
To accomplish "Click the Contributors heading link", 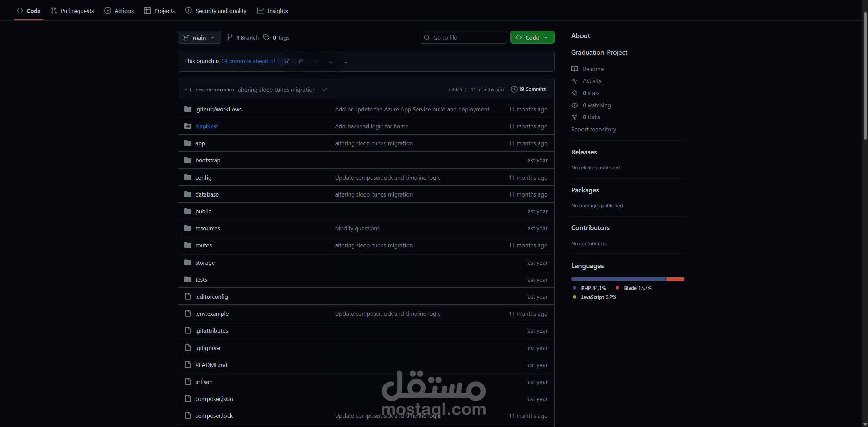I will (x=590, y=228).
